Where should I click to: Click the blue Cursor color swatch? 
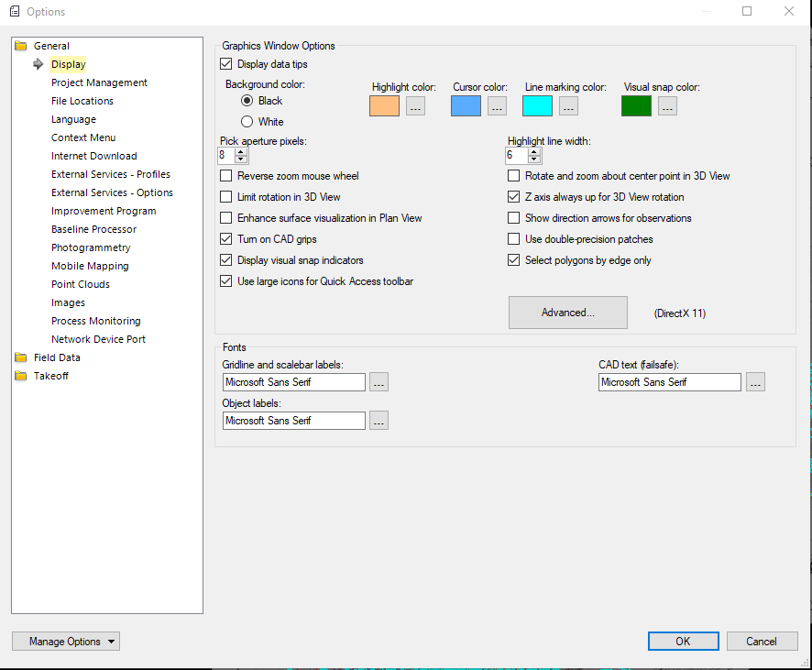coord(466,106)
